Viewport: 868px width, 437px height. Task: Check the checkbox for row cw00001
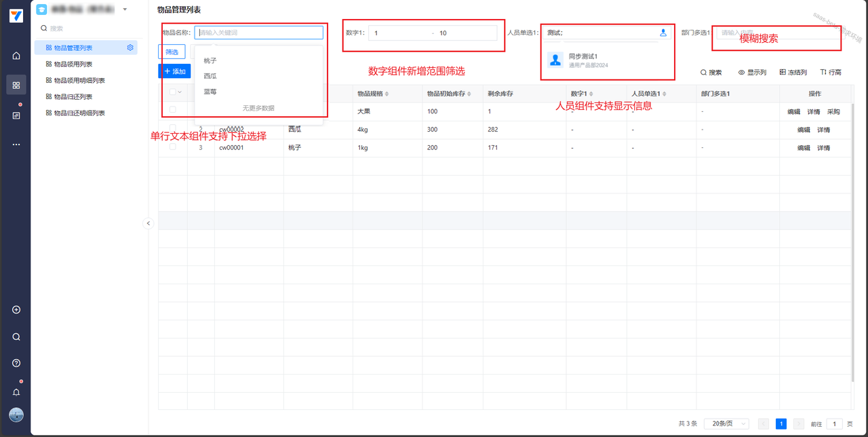tap(173, 147)
